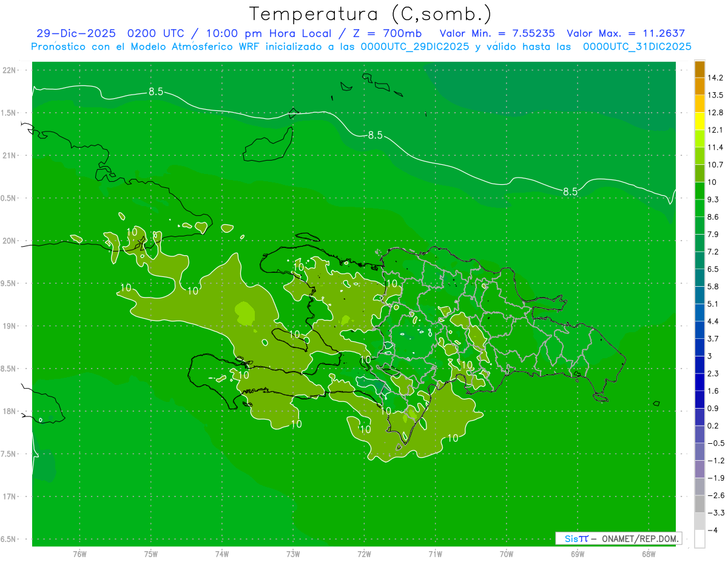728x562 pixels.
Task: Click the '11.4' color scale label
Action: (716, 147)
